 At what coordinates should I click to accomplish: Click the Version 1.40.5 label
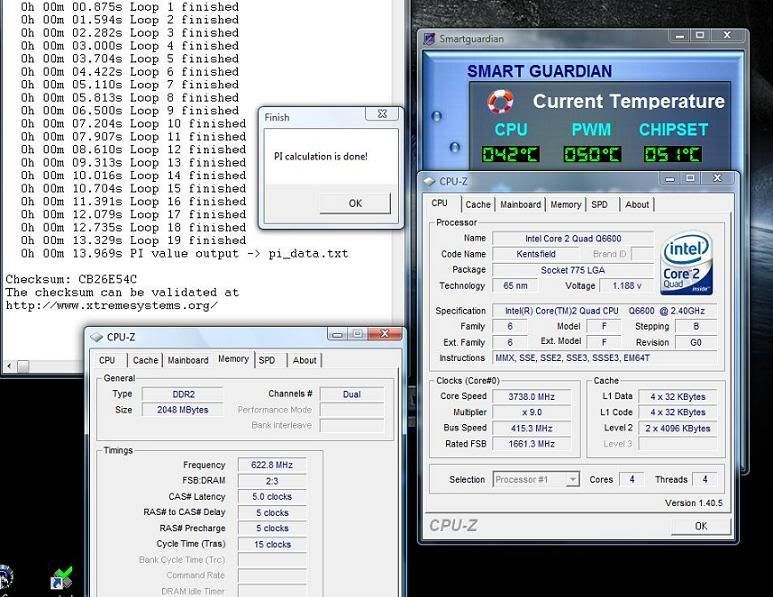[x=694, y=503]
